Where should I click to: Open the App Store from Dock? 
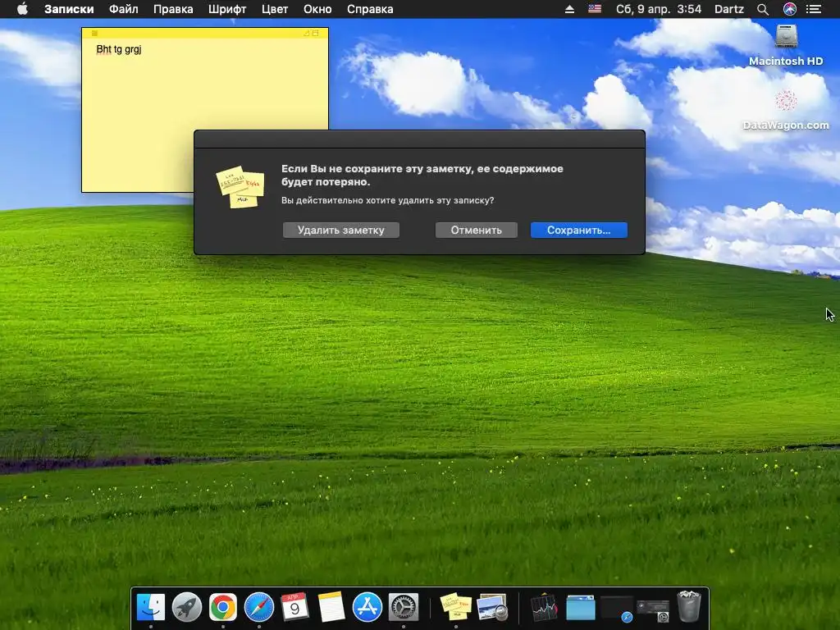367,607
